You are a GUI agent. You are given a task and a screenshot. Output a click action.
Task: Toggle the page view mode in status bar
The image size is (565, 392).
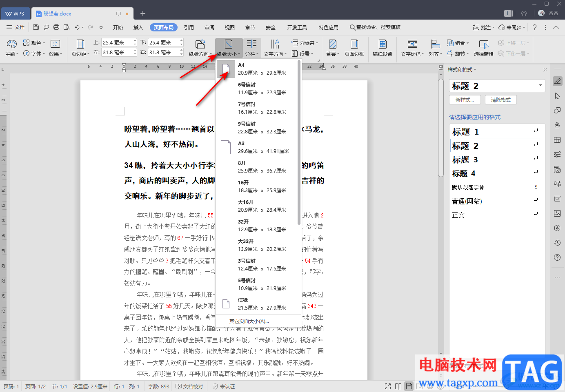pyautogui.click(x=409, y=386)
